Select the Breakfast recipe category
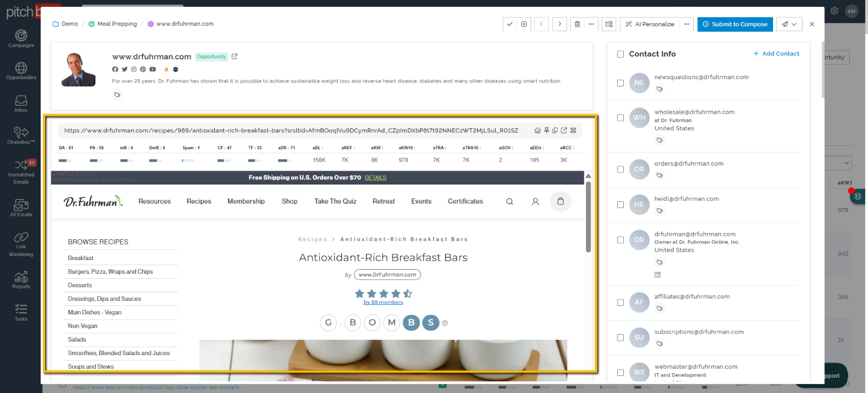 tap(81, 258)
